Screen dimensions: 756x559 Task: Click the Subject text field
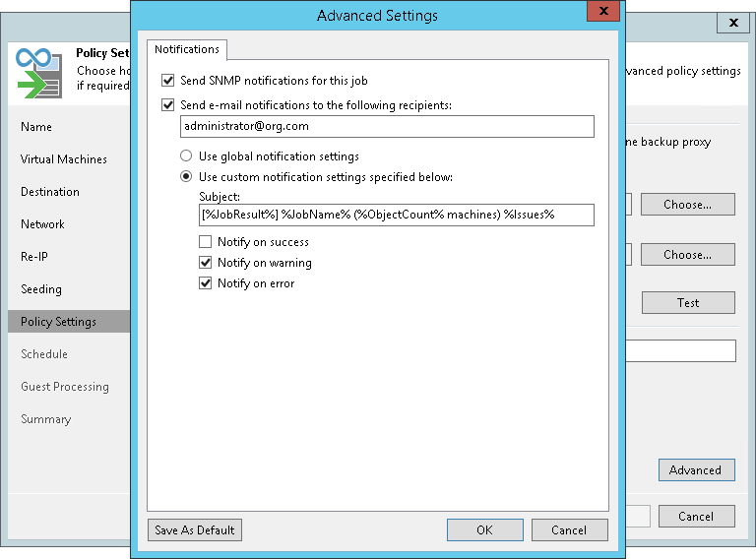click(x=396, y=215)
